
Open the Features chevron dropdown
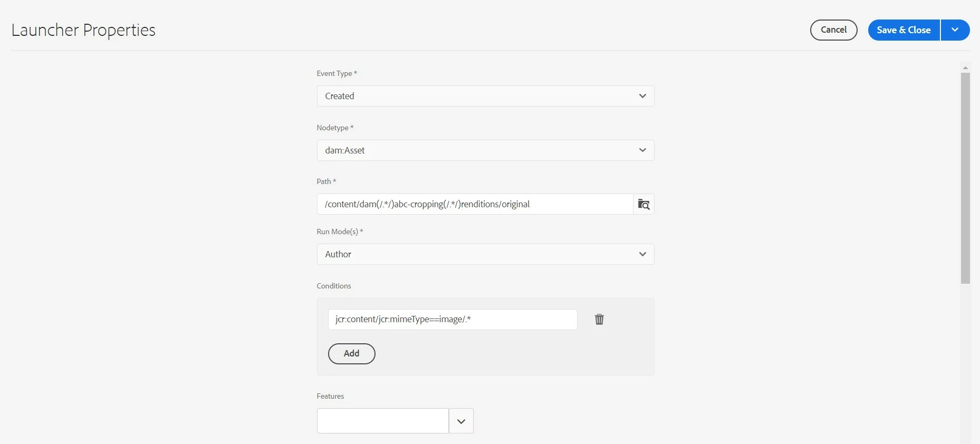click(461, 421)
